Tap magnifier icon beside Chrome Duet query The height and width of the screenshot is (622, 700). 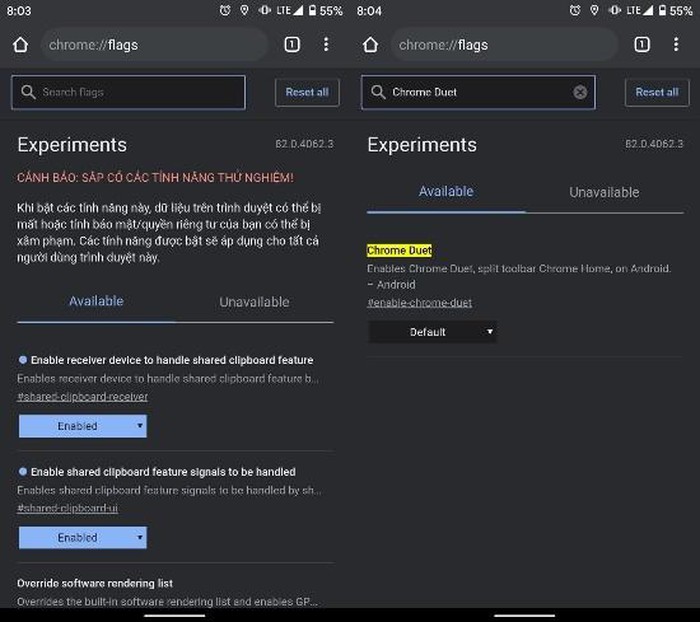378,92
